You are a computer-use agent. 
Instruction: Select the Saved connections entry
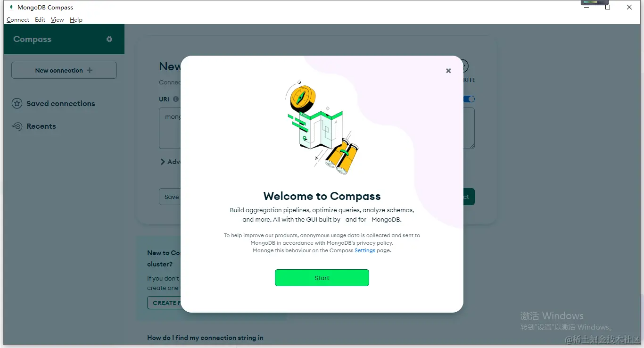pyautogui.click(x=60, y=104)
